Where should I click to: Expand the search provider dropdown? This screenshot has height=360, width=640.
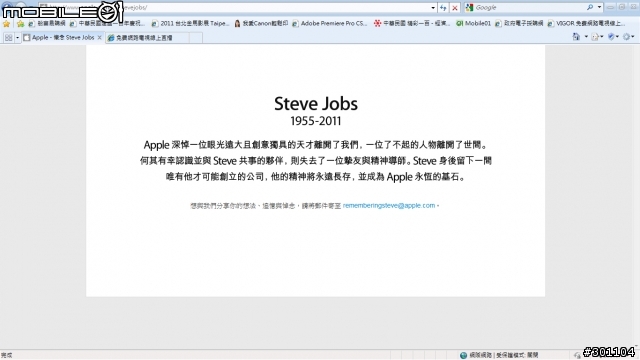point(599,7)
